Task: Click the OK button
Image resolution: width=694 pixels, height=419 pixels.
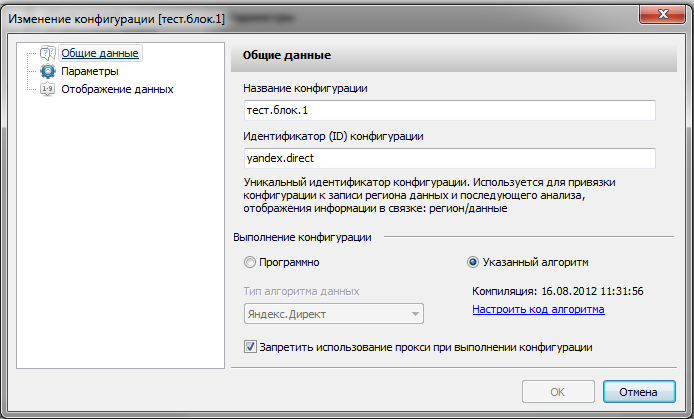Action: pos(557,391)
